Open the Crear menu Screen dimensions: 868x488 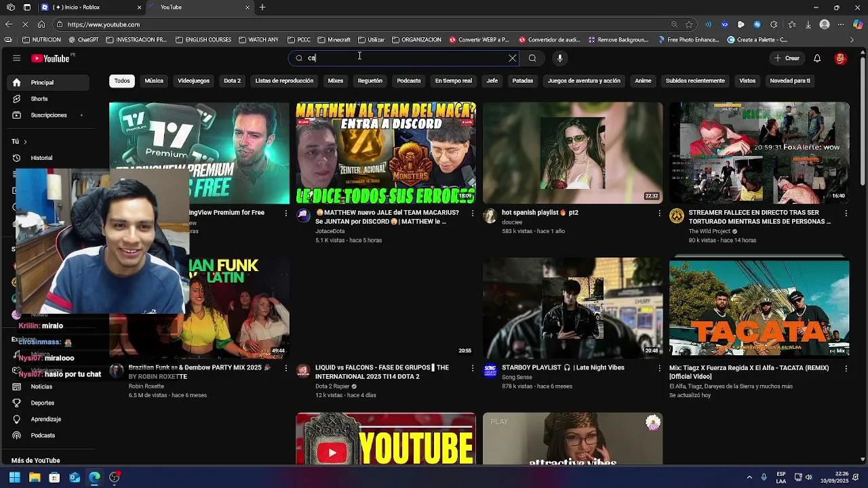(x=787, y=58)
